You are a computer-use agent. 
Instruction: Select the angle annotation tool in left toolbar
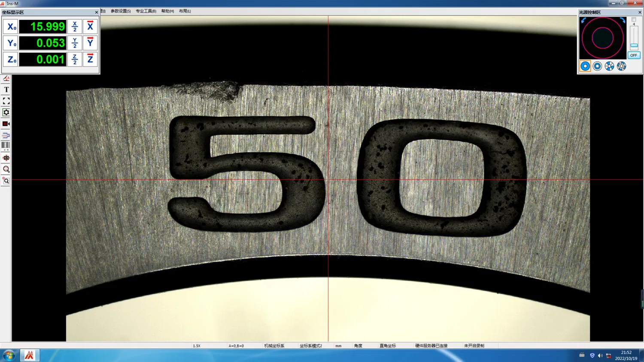click(6, 78)
